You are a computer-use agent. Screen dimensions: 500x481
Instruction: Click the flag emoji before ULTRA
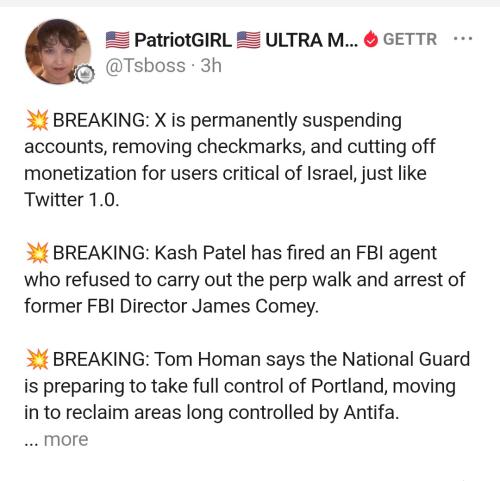click(248, 40)
